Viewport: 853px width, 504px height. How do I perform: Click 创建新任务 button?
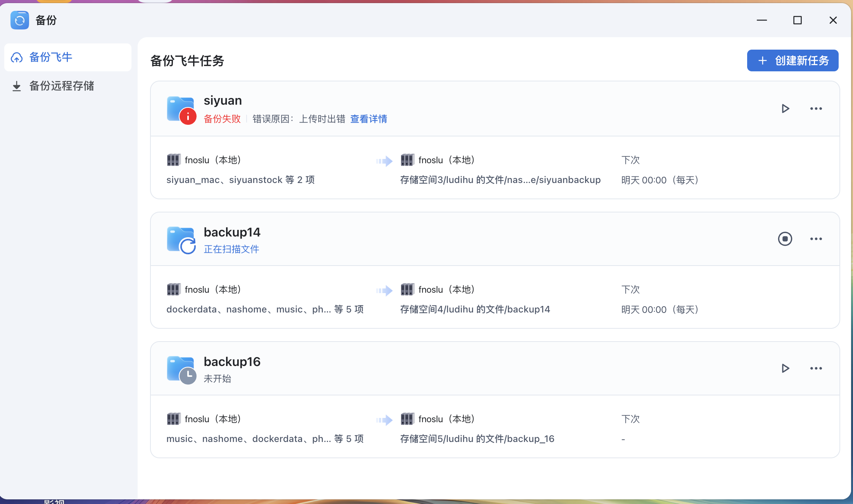793,60
